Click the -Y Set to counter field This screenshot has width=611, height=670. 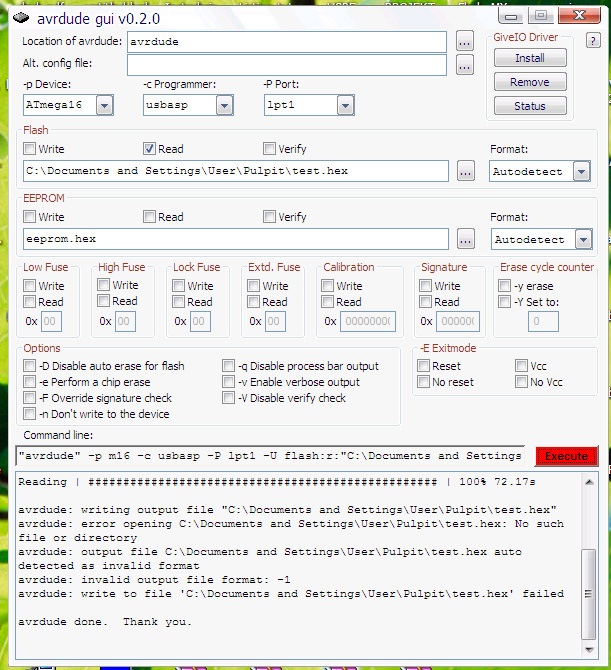(543, 321)
